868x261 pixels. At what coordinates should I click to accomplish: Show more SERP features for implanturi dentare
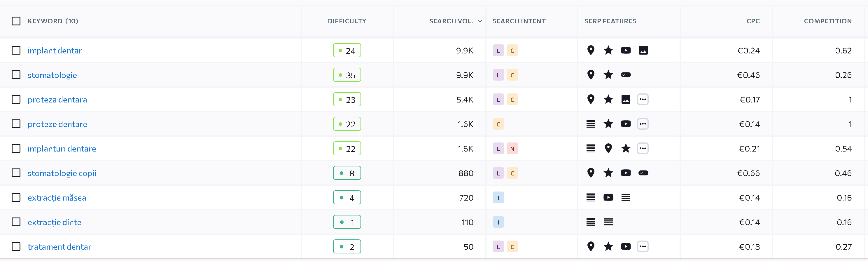[x=643, y=148]
